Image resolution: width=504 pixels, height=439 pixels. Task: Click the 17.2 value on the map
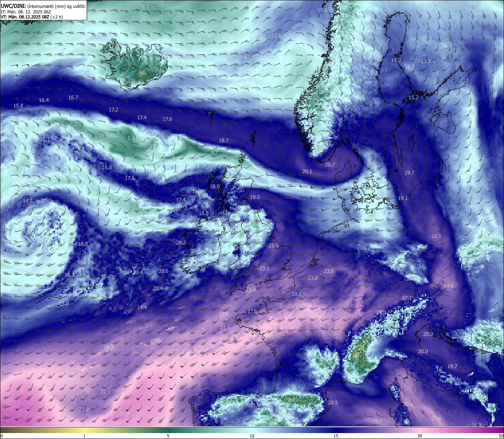tap(113, 110)
